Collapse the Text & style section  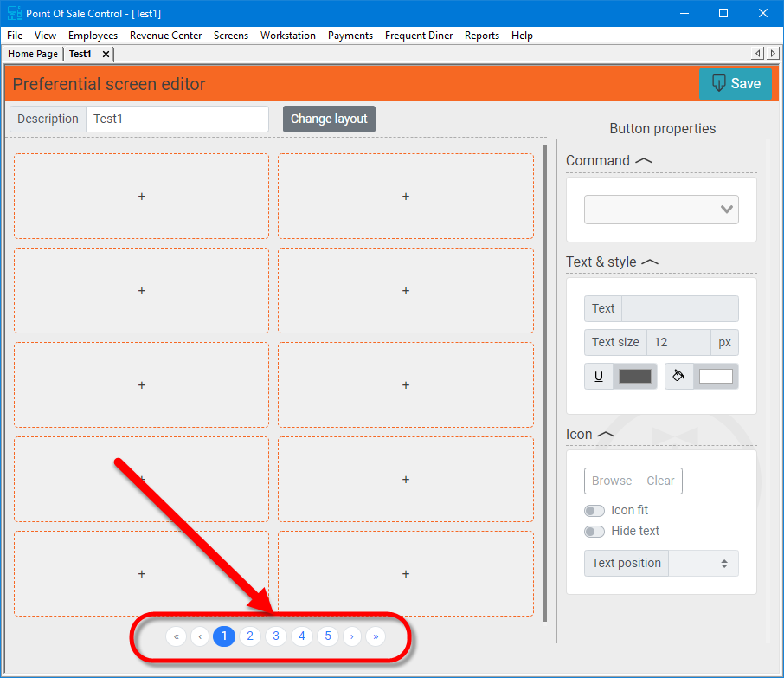(649, 262)
